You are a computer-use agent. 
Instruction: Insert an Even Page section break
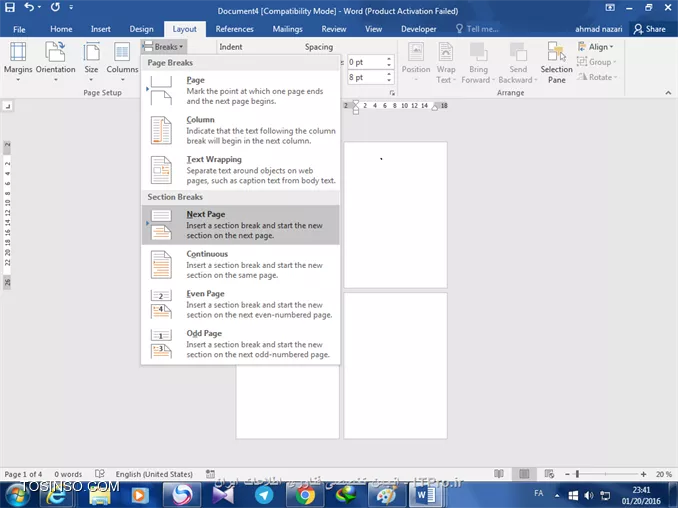point(240,304)
